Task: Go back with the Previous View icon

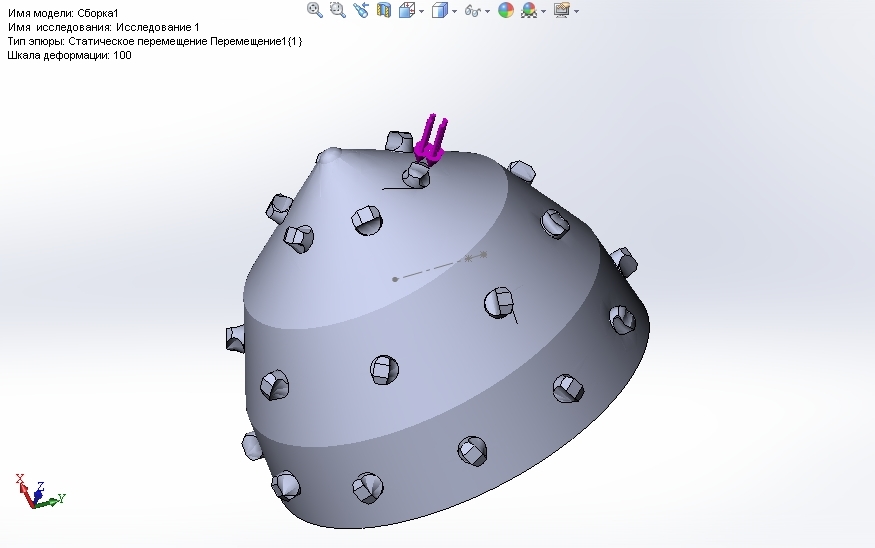Action: pos(361,10)
